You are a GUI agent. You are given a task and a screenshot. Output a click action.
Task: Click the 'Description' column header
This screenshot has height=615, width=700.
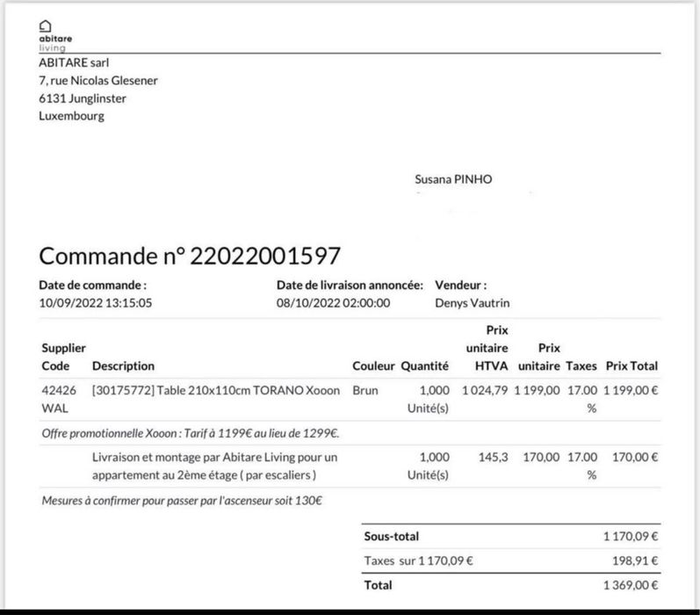point(123,365)
